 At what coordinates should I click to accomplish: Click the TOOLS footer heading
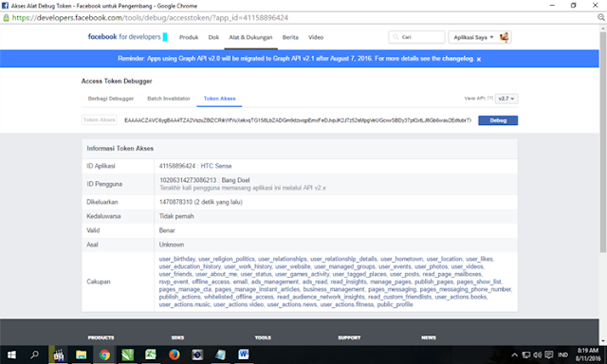[x=263, y=337]
